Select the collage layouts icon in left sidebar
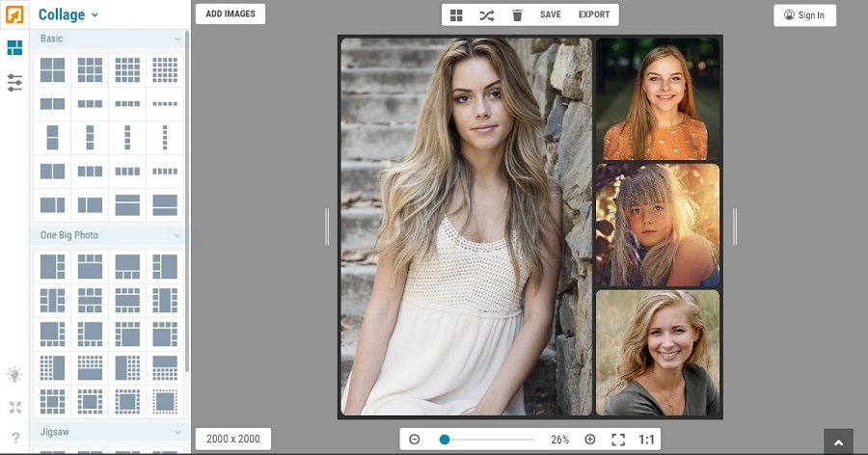 coord(14,48)
